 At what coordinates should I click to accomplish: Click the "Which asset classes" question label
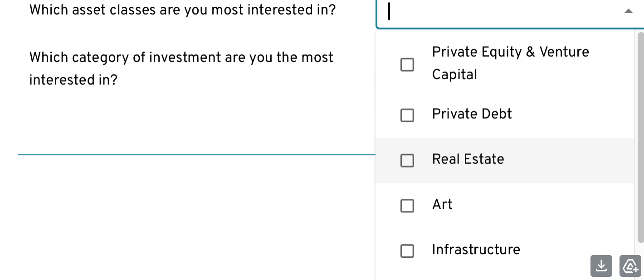point(182,10)
